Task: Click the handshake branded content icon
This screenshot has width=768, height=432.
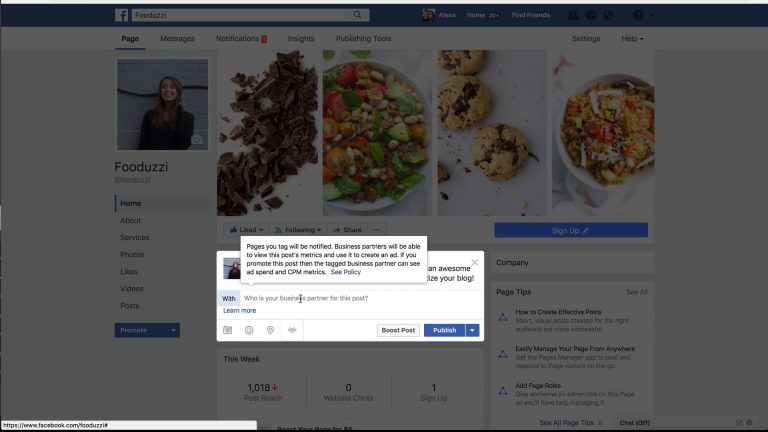Action: point(292,330)
